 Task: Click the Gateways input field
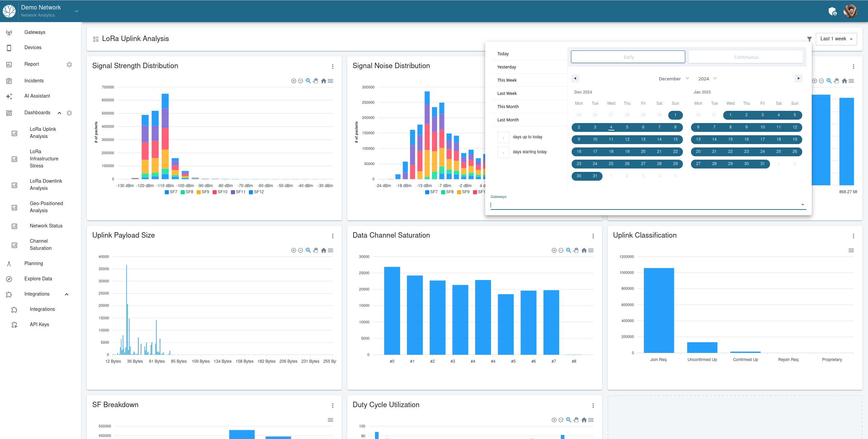(x=644, y=205)
